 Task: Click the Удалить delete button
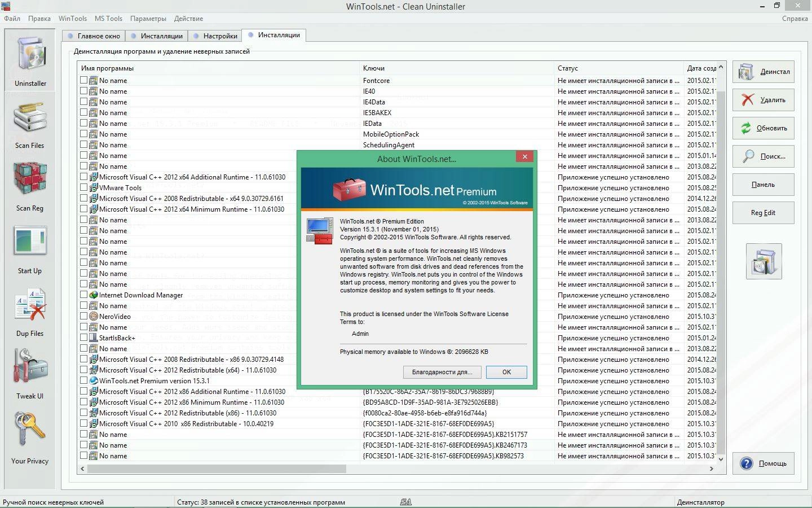point(764,100)
